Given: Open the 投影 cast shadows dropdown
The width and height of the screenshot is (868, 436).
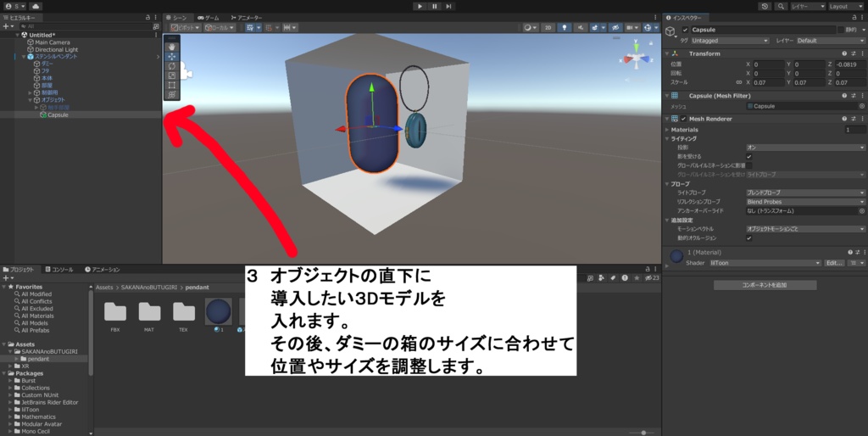Looking at the screenshot, I should (x=805, y=148).
